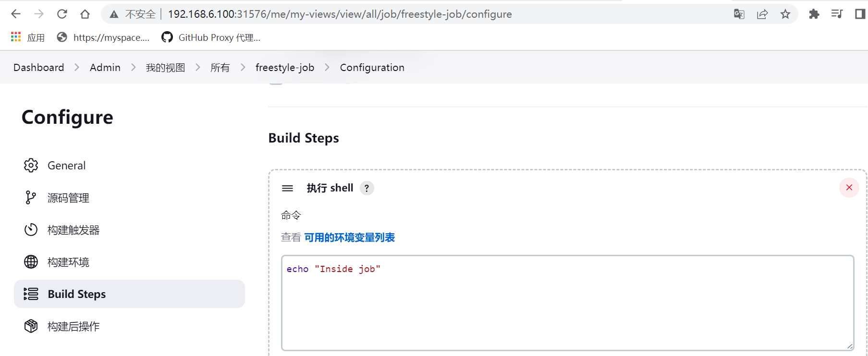Image resolution: width=868 pixels, height=356 pixels.
Task: Click the browser forward arrow
Action: point(39,14)
